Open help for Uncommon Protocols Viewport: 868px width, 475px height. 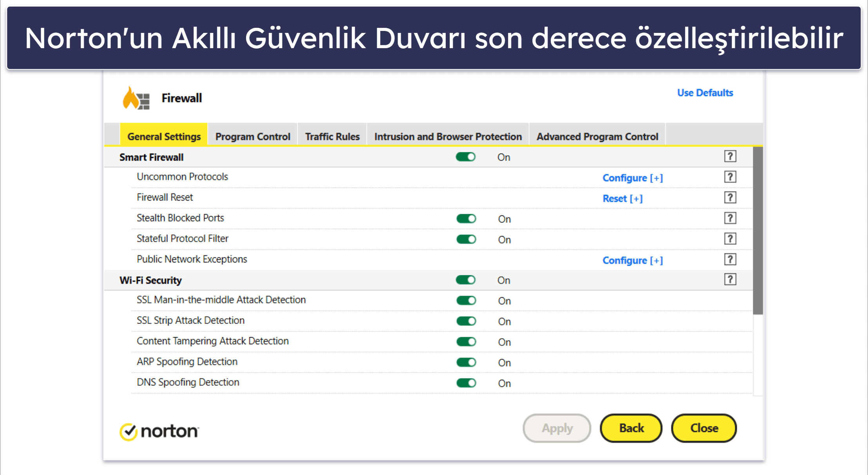[x=730, y=177]
